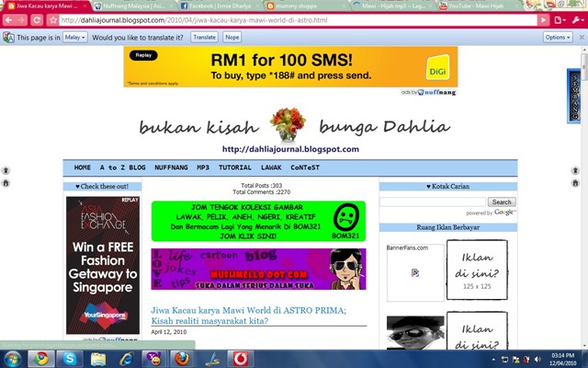Image resolution: width=588 pixels, height=368 pixels.
Task: Switch to the mummy shoppe tab
Action: [306, 6]
